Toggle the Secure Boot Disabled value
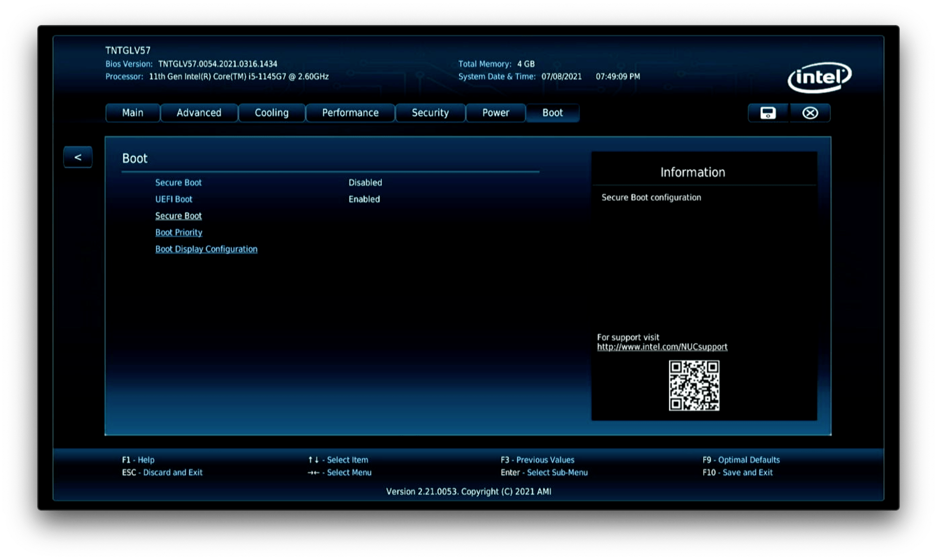This screenshot has height=560, width=937. (365, 183)
